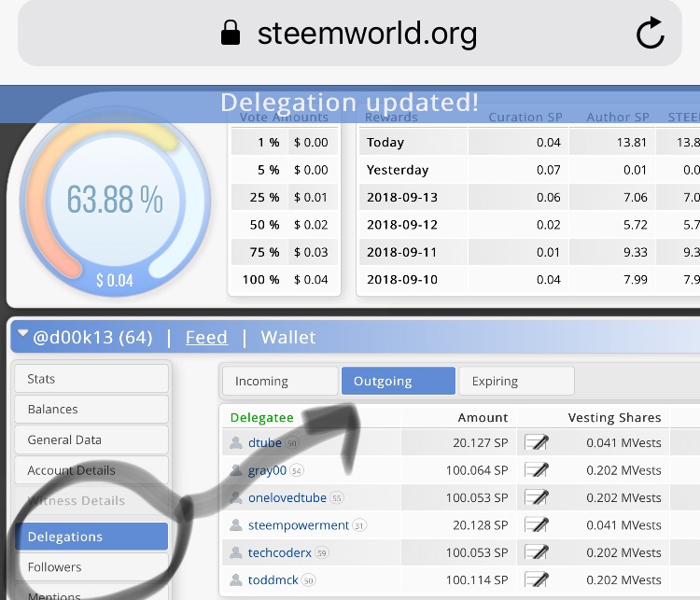Select the 2018-09-12 rewards row
700x600 pixels.
(x=529, y=225)
